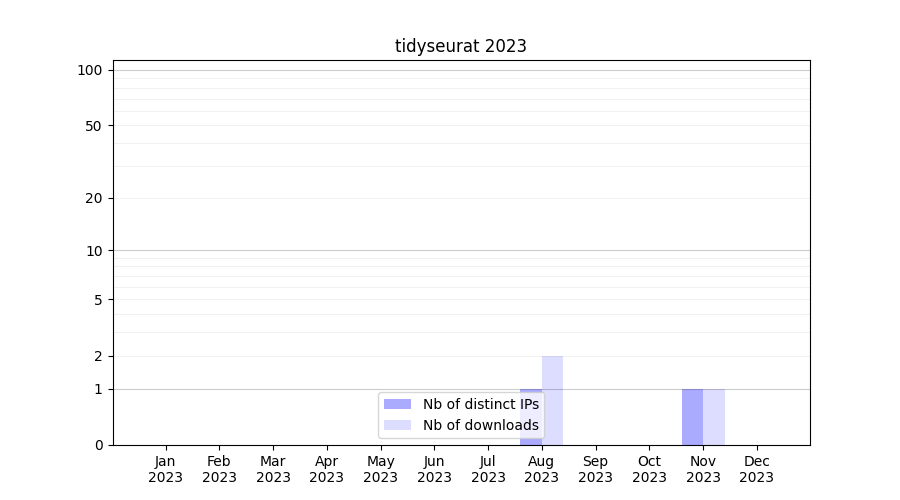Select the 'Dec 2023' x-axis label
This screenshot has width=900, height=500.
click(756, 469)
